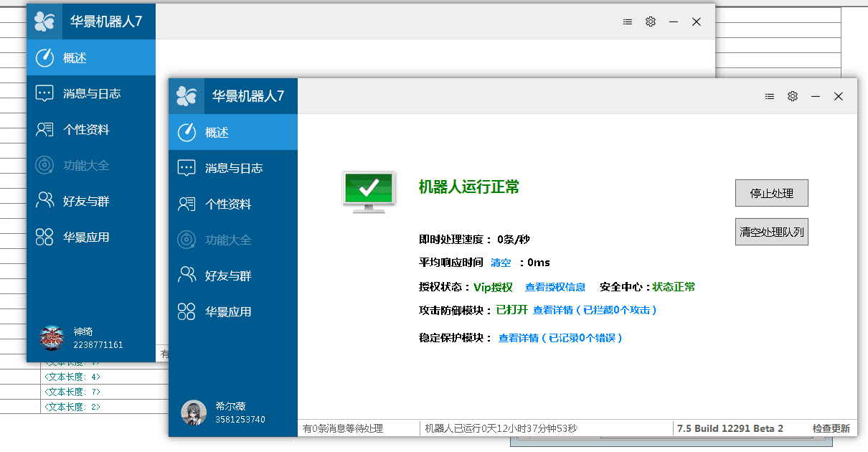Open 好友与群 in back window
The height and width of the screenshot is (452, 868).
[x=91, y=201]
